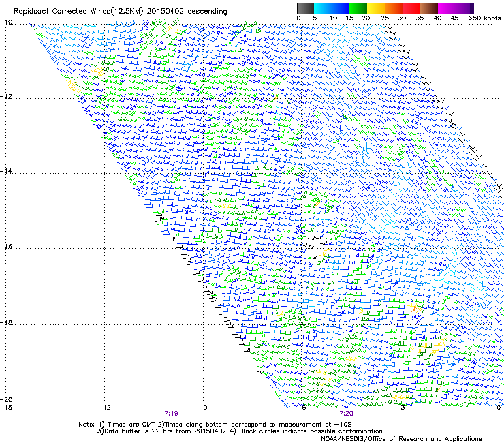Click the '>50 knots' legend label
Image resolution: width=504 pixels, height=443 pixels.
click(x=484, y=18)
